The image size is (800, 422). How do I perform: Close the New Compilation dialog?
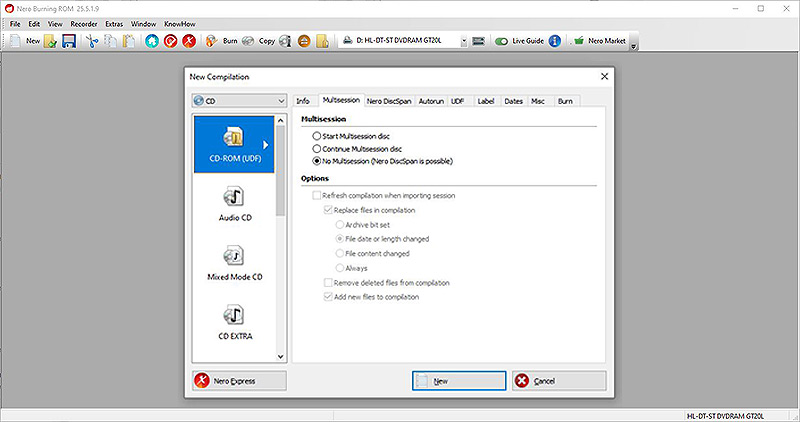click(x=605, y=77)
